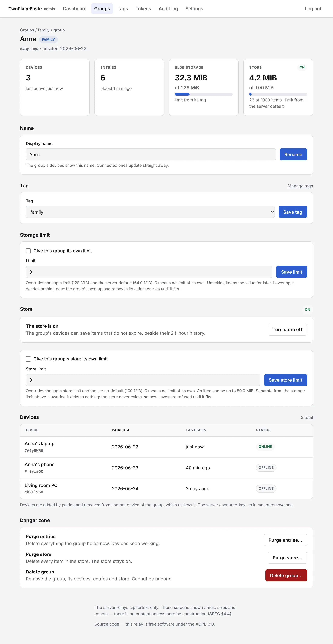Open the Source code link in footer

pyautogui.click(x=107, y=624)
